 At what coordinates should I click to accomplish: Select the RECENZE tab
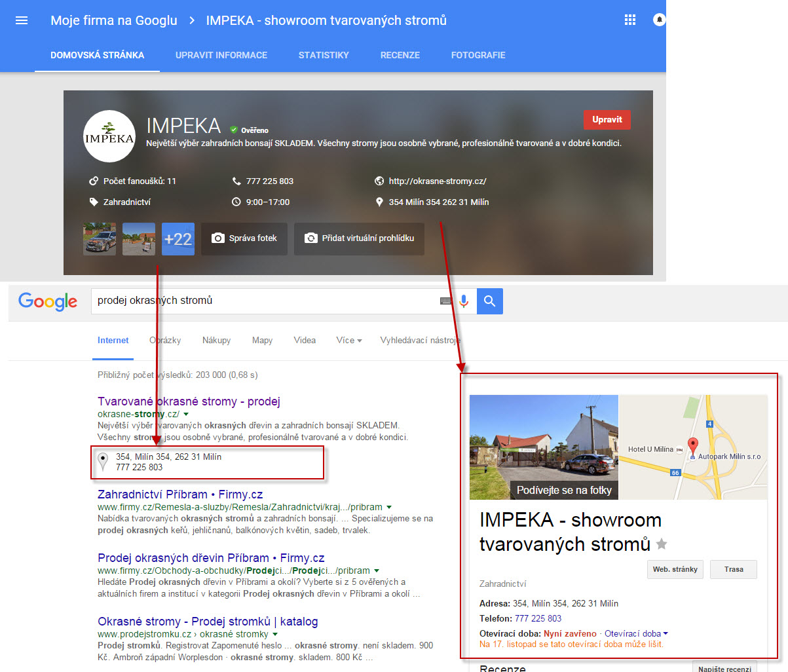(x=400, y=55)
